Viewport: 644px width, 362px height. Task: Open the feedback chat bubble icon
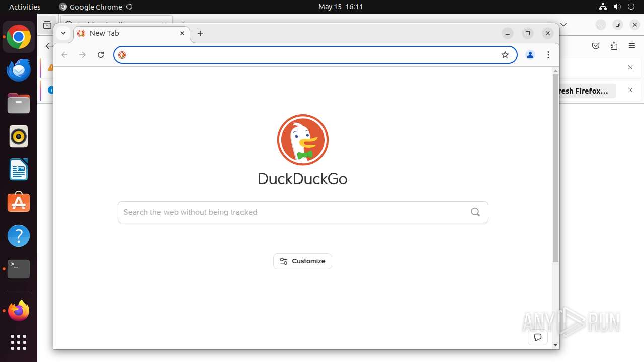click(x=538, y=337)
